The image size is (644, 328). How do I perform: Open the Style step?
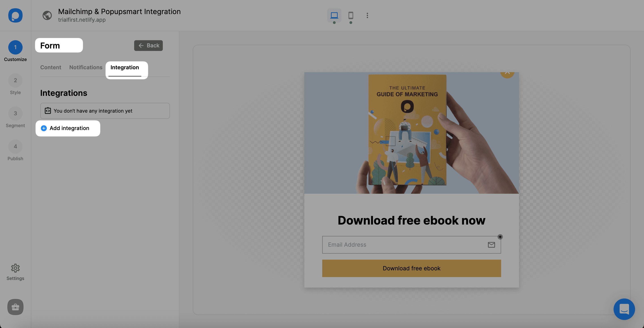(x=15, y=80)
